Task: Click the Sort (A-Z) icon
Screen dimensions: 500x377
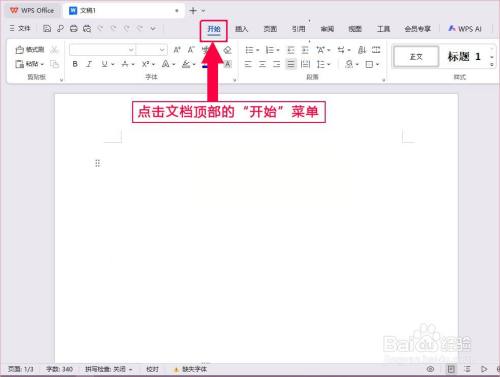Action: tap(362, 50)
